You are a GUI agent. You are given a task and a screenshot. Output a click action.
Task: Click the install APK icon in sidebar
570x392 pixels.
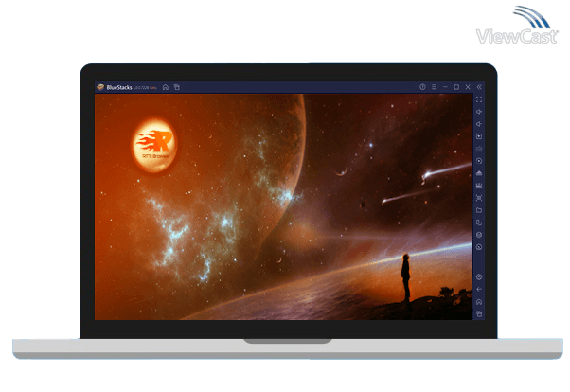[x=479, y=173]
